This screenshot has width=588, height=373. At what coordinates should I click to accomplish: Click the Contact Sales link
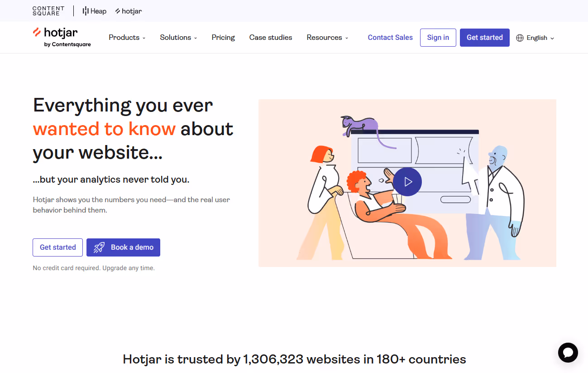click(x=390, y=38)
